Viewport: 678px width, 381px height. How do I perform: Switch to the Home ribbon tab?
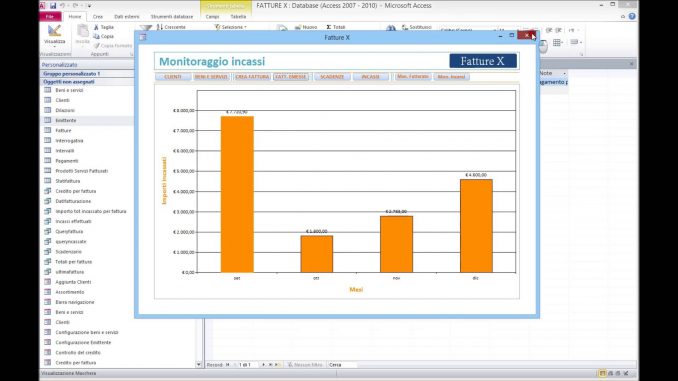point(75,16)
